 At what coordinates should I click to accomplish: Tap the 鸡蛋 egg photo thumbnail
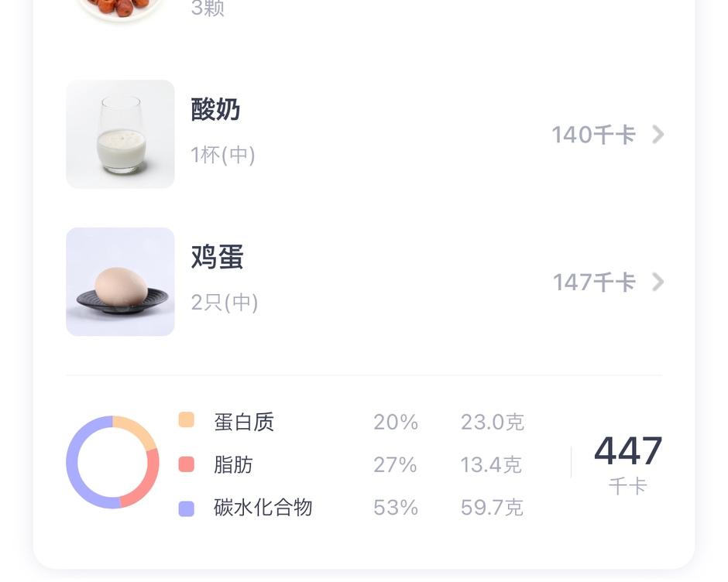tap(120, 281)
